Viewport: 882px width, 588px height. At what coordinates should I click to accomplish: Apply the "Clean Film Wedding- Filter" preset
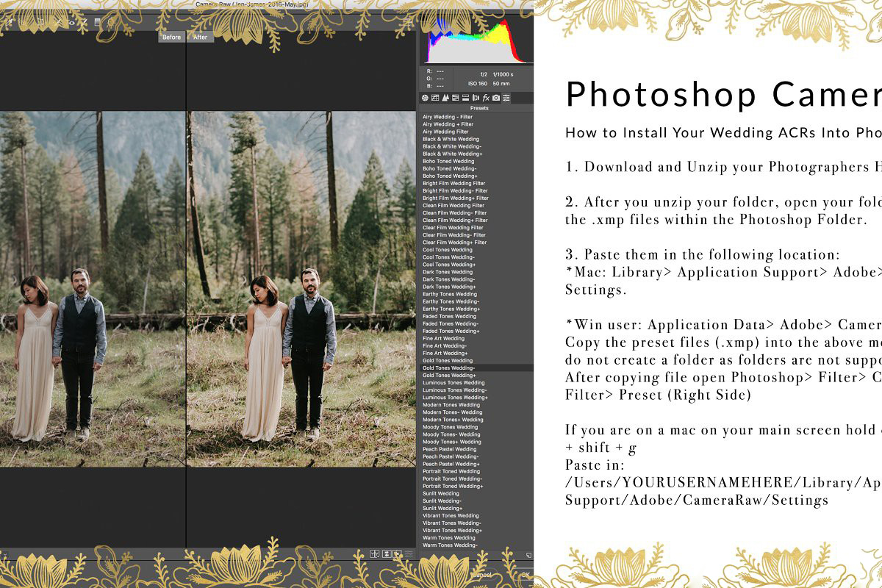coord(454,212)
